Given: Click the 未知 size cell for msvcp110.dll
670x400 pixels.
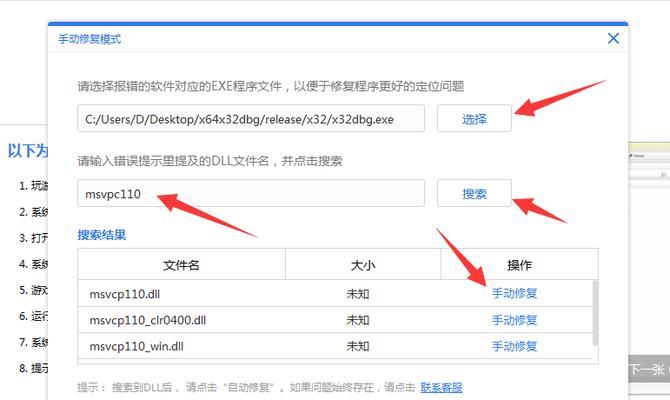Looking at the screenshot, I should (358, 294).
